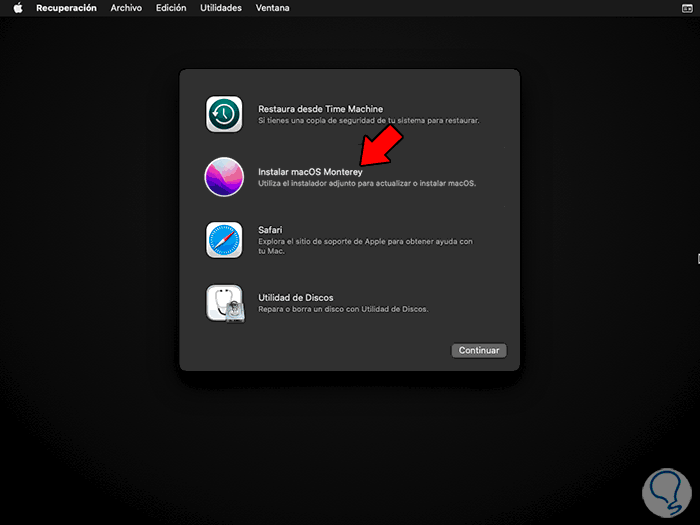700x525 pixels.
Task: Select the Safari compass icon
Action: pyautogui.click(x=224, y=240)
